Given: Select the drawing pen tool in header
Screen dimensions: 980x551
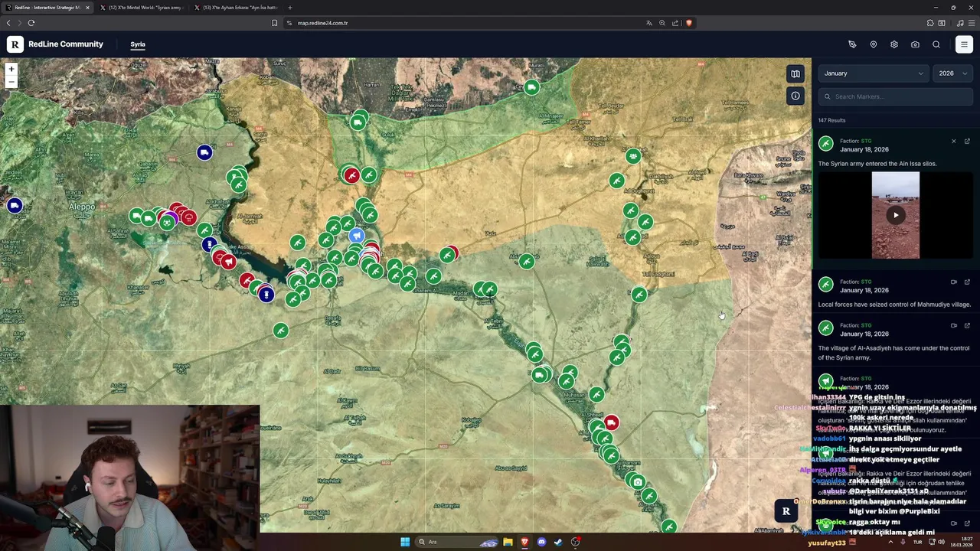Looking at the screenshot, I should (x=852, y=44).
